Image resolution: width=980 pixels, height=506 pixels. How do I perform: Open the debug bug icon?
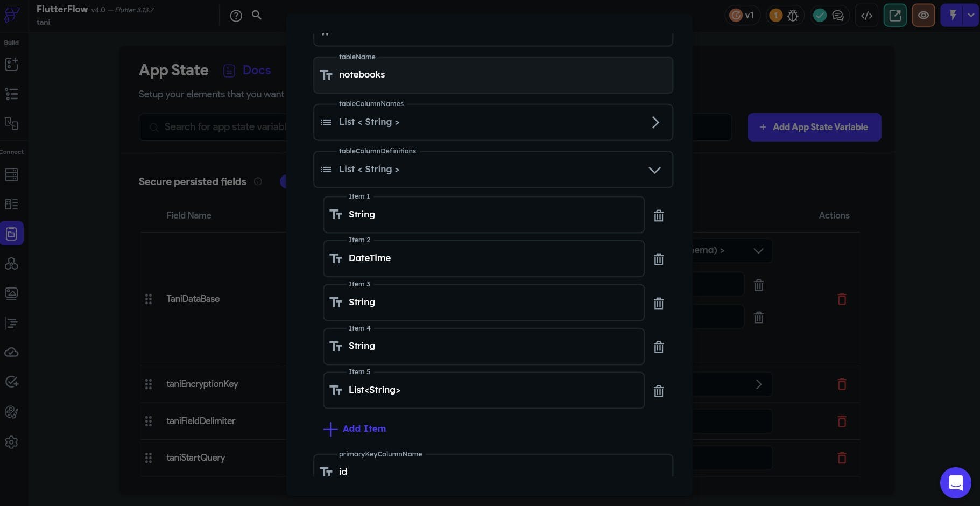click(x=793, y=16)
